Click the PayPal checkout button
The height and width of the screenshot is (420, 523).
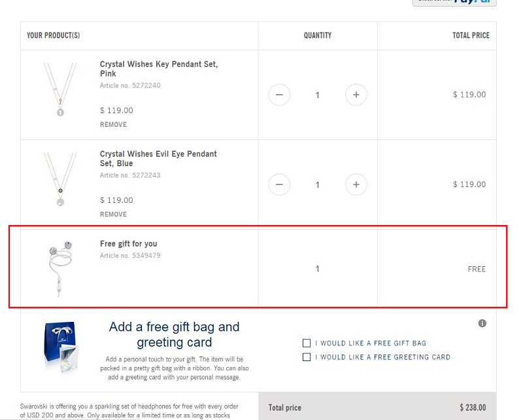[x=454, y=3]
